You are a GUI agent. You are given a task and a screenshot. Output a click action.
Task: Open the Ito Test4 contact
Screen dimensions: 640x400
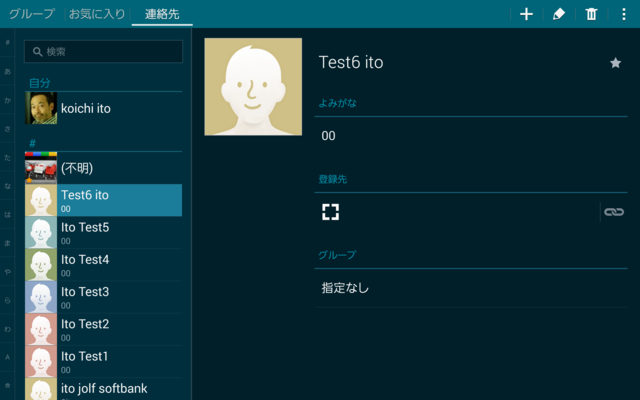coord(103,264)
